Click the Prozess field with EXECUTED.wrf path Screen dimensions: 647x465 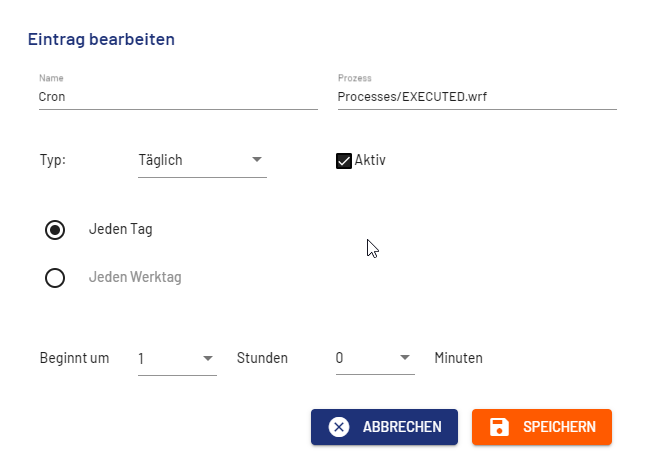[x=476, y=97]
